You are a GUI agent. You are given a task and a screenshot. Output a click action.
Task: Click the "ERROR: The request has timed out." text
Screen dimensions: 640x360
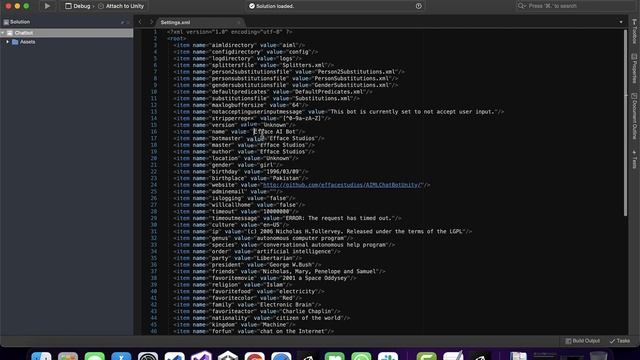[339, 218]
